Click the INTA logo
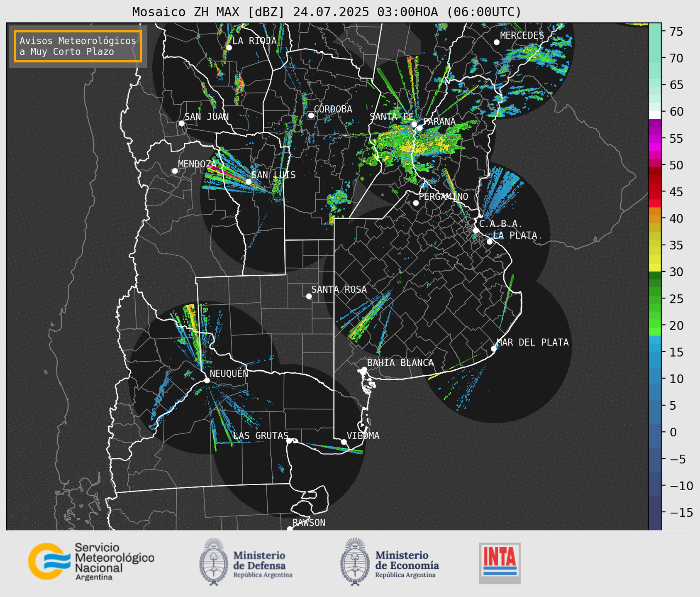Image resolution: width=700 pixels, height=597 pixels. [x=500, y=563]
